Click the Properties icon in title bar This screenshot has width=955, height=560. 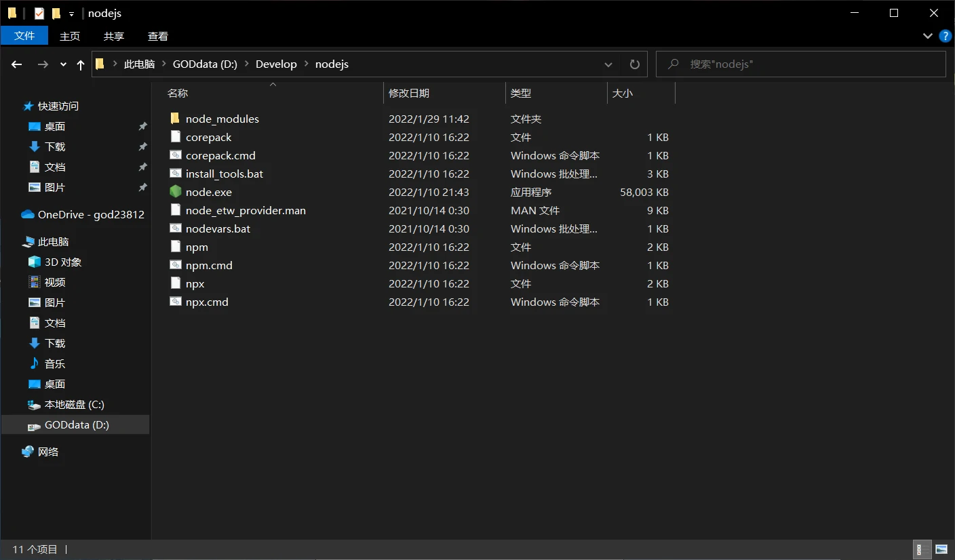(x=39, y=13)
